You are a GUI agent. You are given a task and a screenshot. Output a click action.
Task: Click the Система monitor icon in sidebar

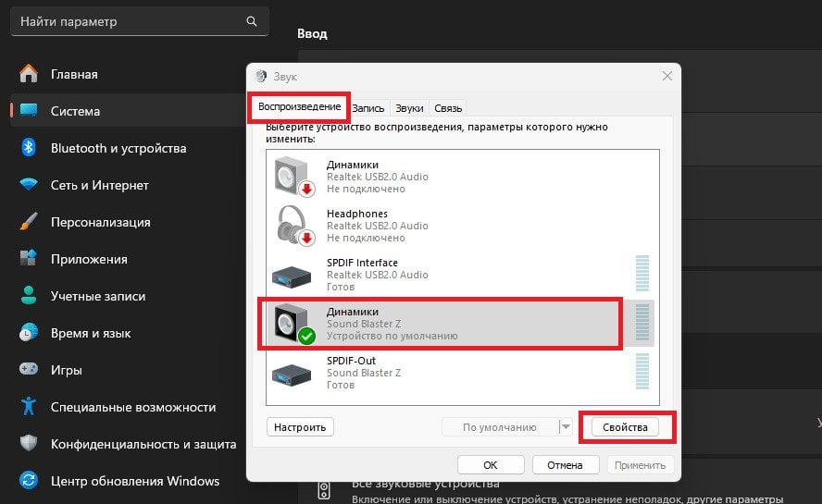click(29, 111)
